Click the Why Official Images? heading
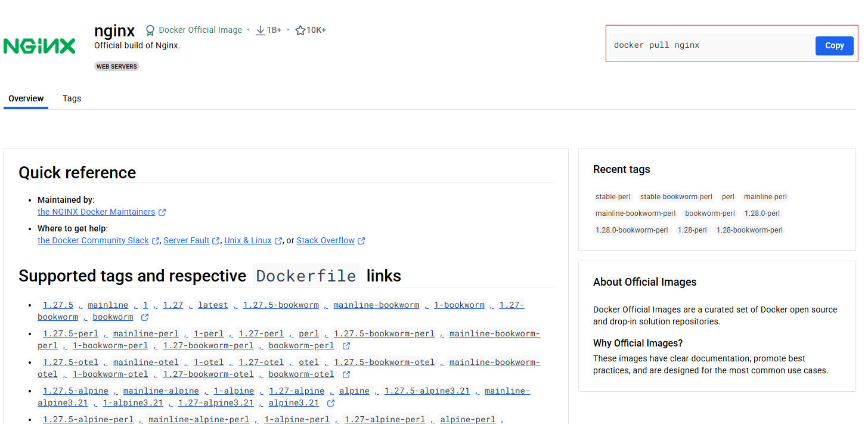The image size is (868, 424). pyautogui.click(x=638, y=343)
